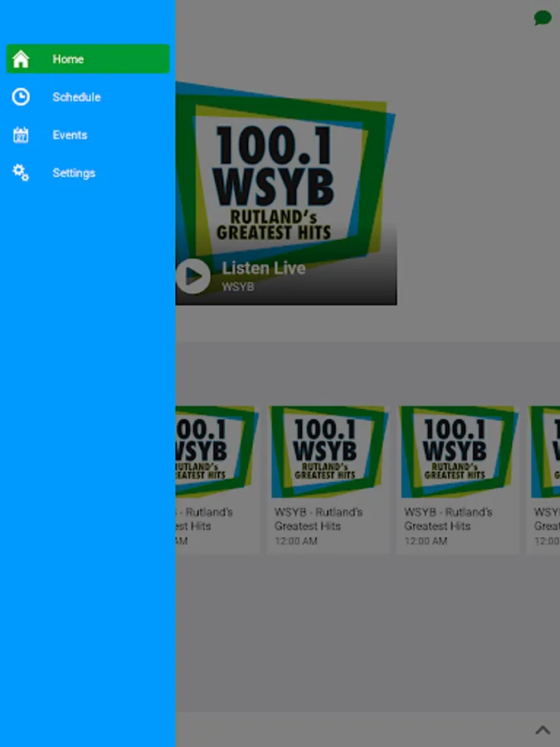Open Schedule from the drawer menu

pyautogui.click(x=88, y=97)
